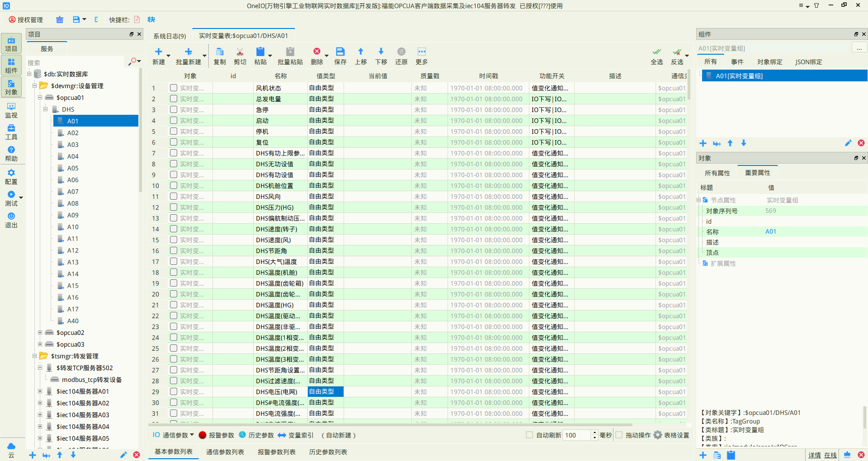Open the 监视 (Monitor) sidebar icon
The image size is (868, 461).
coord(11,110)
